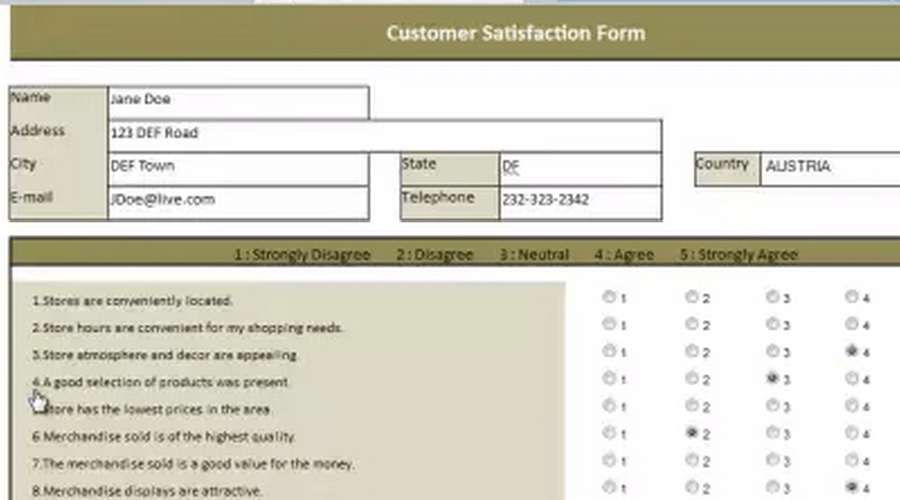
Task: Choose rating 2 for question 2 store hours
Action: pyautogui.click(x=691, y=324)
